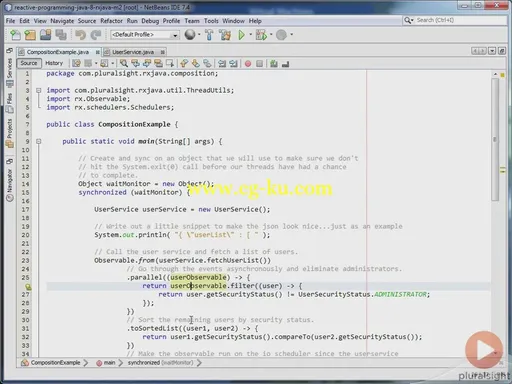The image size is (512, 384).
Task: Jump to Previous Bookmark icon
Action: click(x=184, y=63)
